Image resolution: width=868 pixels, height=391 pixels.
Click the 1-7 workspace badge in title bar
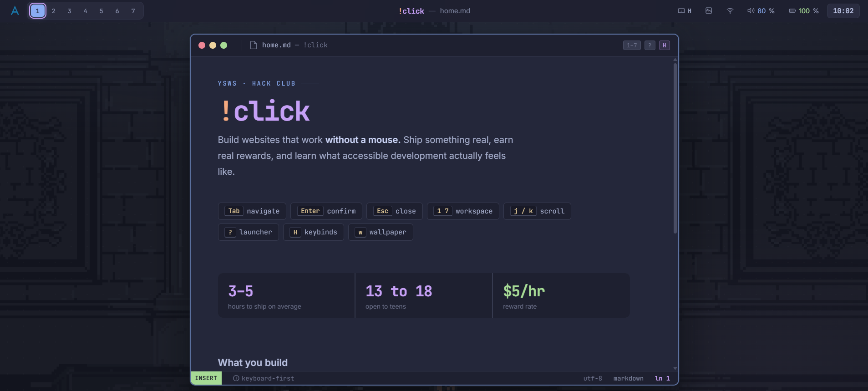point(632,46)
